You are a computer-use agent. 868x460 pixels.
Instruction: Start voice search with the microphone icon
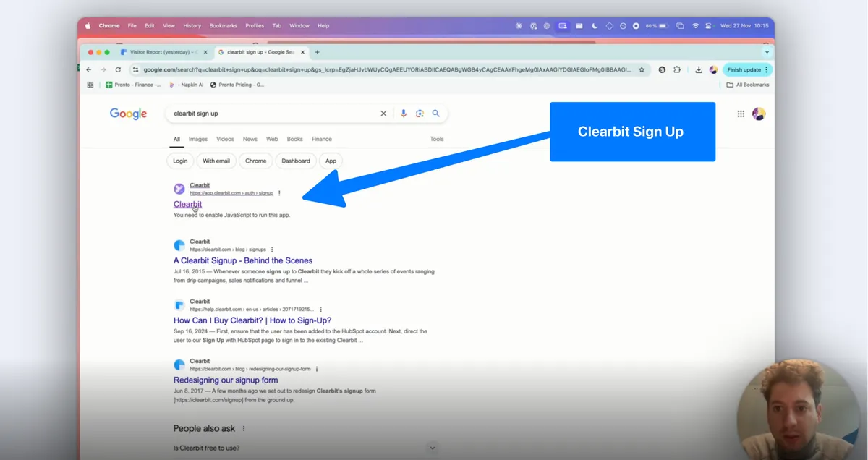[x=404, y=114]
